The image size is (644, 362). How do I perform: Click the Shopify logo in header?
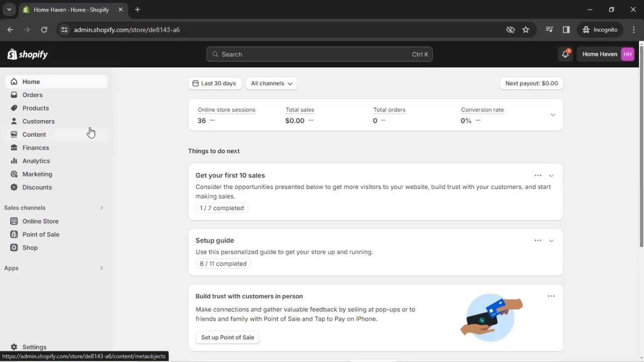28,54
